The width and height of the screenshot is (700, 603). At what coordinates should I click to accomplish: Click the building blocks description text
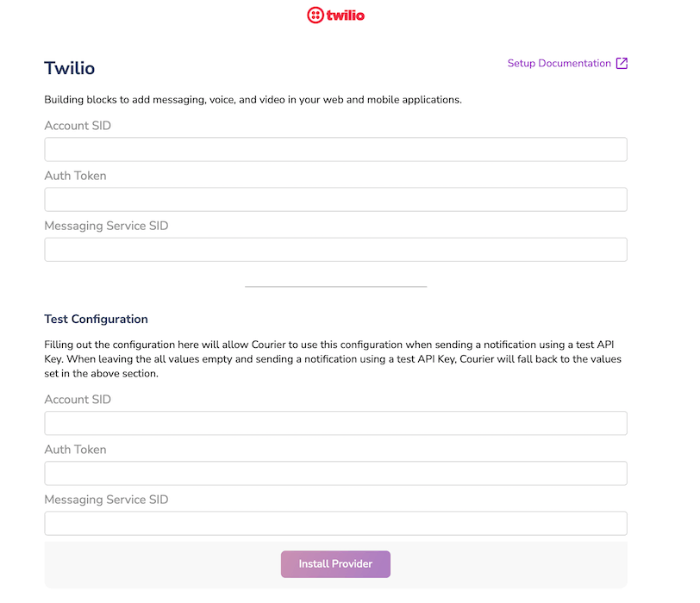[253, 99]
